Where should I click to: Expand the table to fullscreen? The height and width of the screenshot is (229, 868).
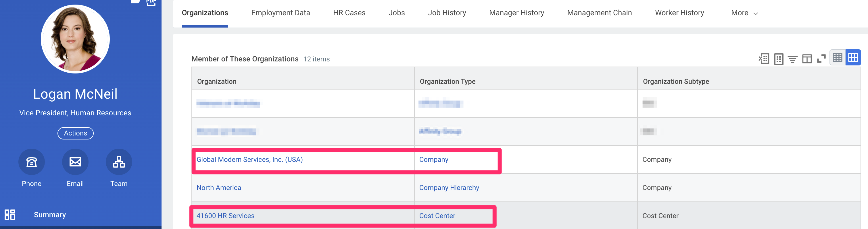tap(821, 59)
